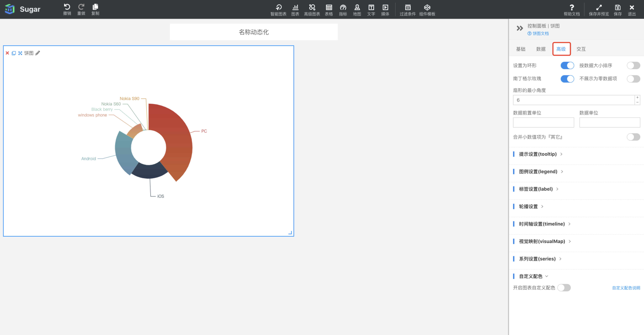Viewport: 644px width, 335px height.
Task: Click the windows phone label
Action: [92, 115]
